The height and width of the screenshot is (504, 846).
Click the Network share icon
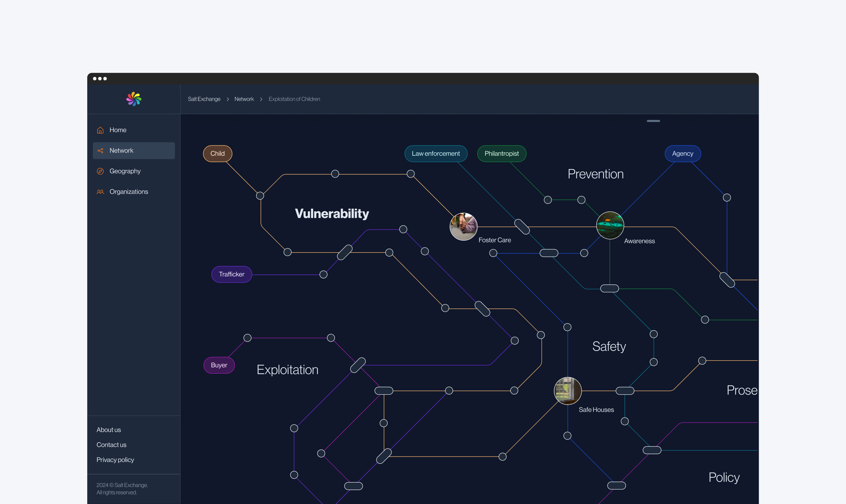(x=100, y=151)
